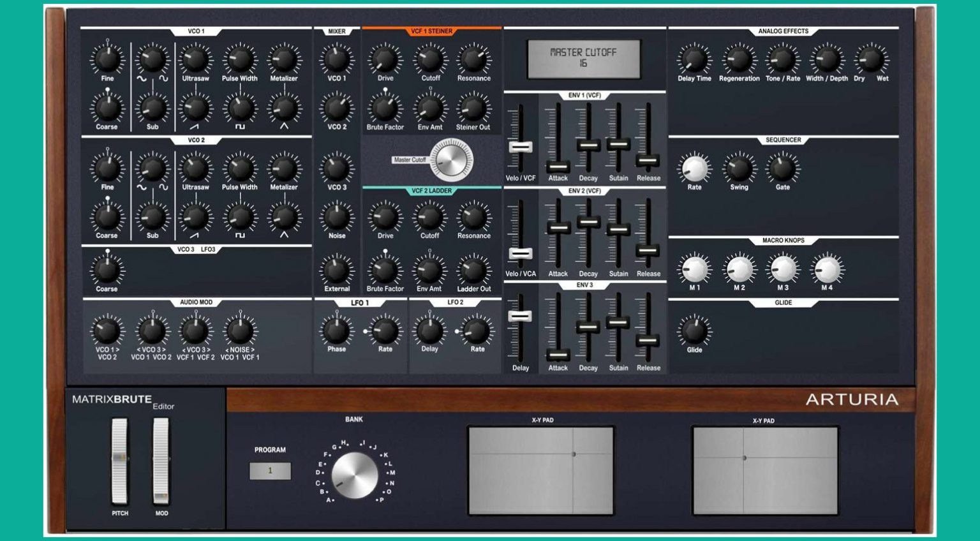Turn the Delay Time knob in Analog Effects
This screenshot has width=980, height=541.
[x=695, y=61]
